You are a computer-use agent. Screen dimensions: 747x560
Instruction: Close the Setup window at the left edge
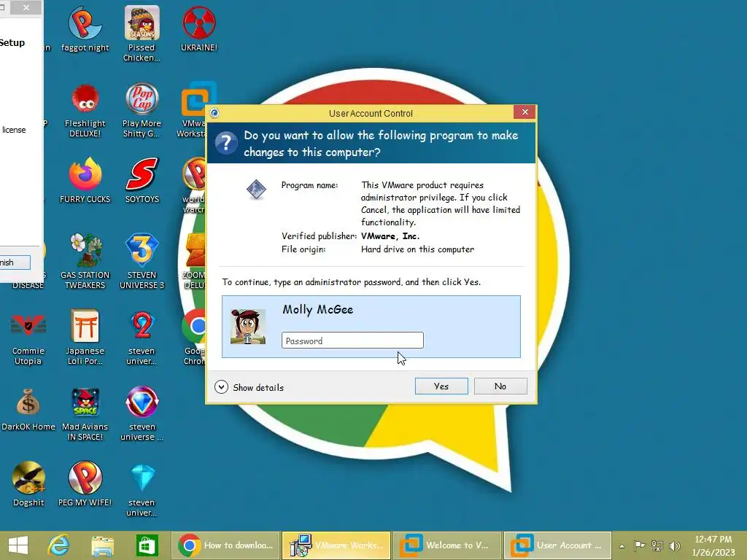[x=26, y=7]
